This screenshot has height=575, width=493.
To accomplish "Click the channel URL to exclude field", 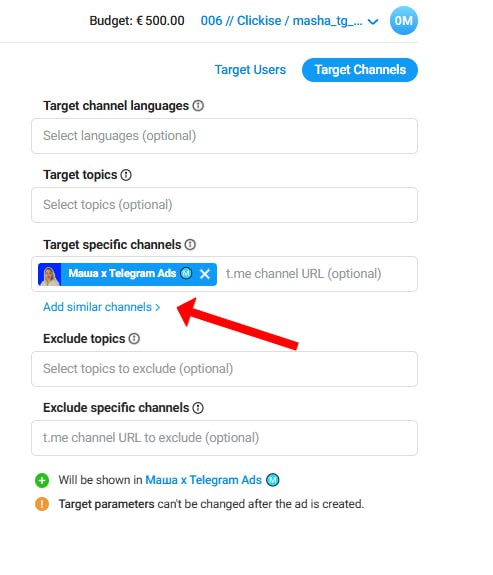I will 224,438.
